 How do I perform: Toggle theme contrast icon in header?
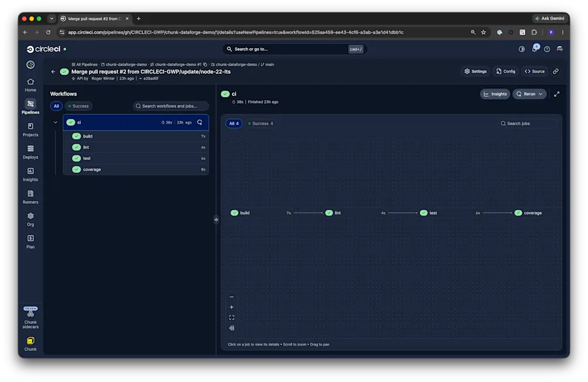522,49
